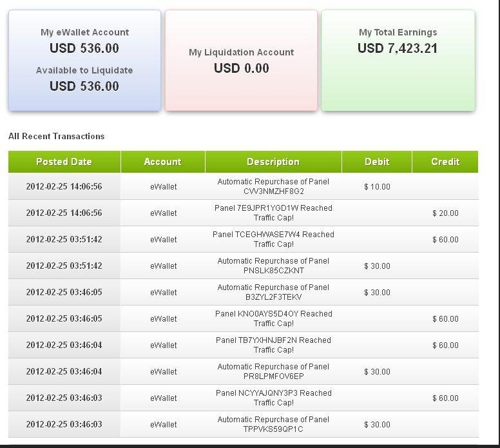Click the $ 20.00 credit amount
The image size is (500, 448).
coord(445,213)
